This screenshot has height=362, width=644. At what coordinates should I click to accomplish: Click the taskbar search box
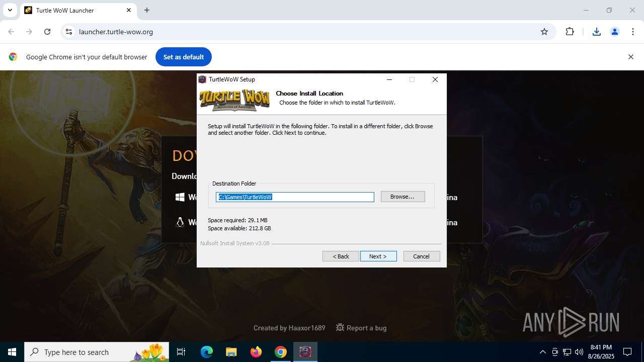click(x=97, y=352)
